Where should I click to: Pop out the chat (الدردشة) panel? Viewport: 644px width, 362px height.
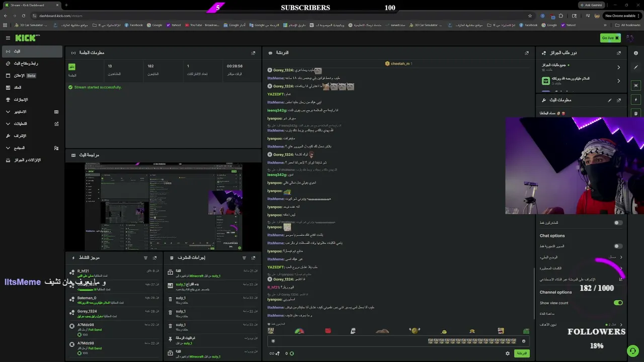click(527, 53)
